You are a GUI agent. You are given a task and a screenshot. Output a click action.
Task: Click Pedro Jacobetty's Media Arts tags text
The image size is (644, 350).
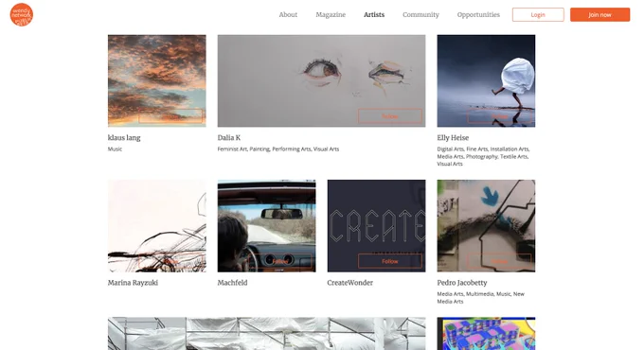coord(480,297)
